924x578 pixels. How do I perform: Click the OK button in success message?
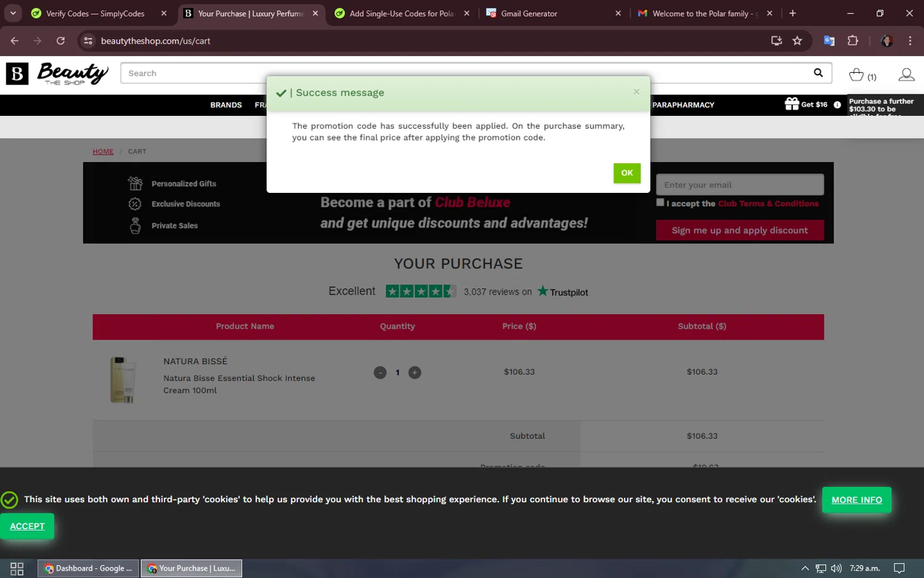626,173
